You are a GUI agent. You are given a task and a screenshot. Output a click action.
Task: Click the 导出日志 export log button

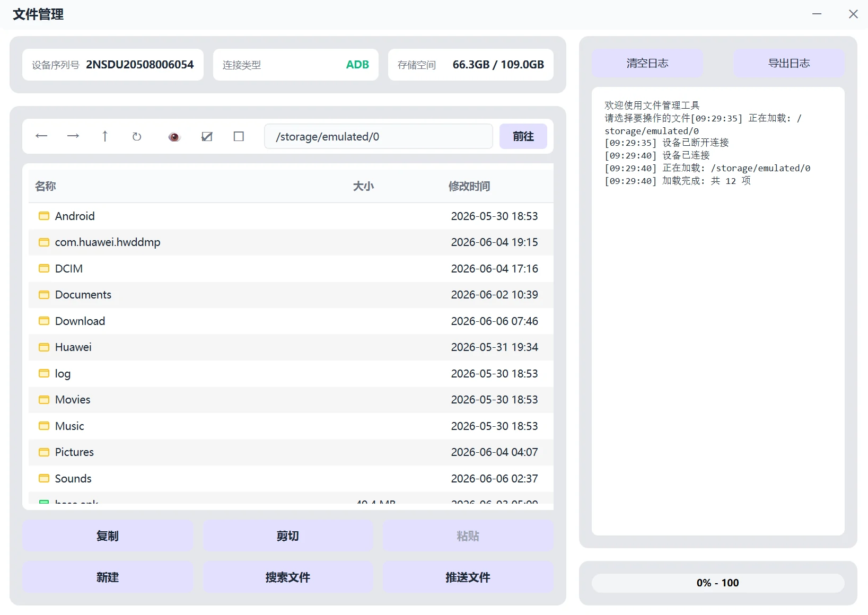click(x=789, y=63)
